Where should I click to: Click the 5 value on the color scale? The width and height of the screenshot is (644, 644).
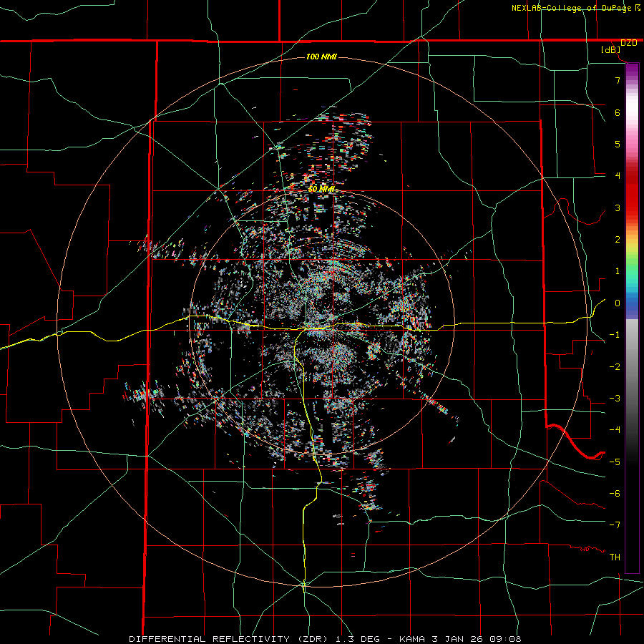[618, 144]
